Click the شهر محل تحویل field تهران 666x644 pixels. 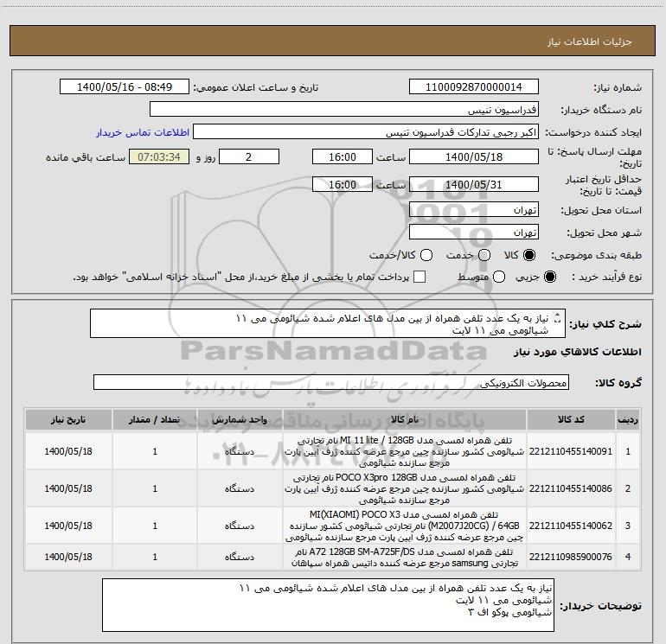(474, 233)
